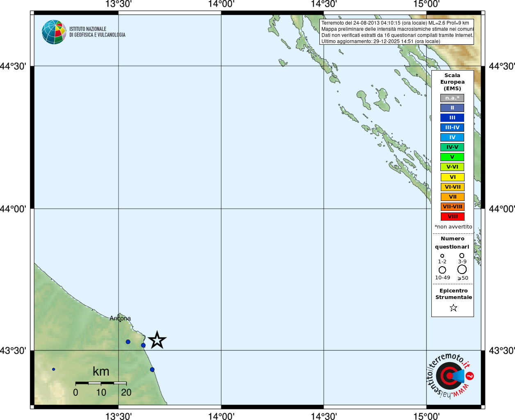Viewport: 515px width, 420px height.
Task: Click the epicenter star on the map
Action: pos(157,340)
